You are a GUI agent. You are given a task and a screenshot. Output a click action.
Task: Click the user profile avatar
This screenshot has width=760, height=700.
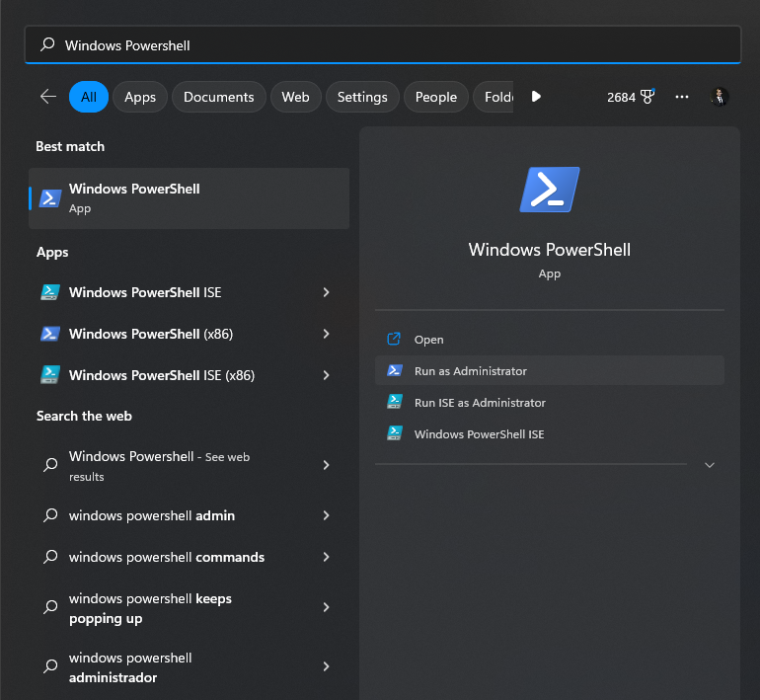[x=720, y=97]
